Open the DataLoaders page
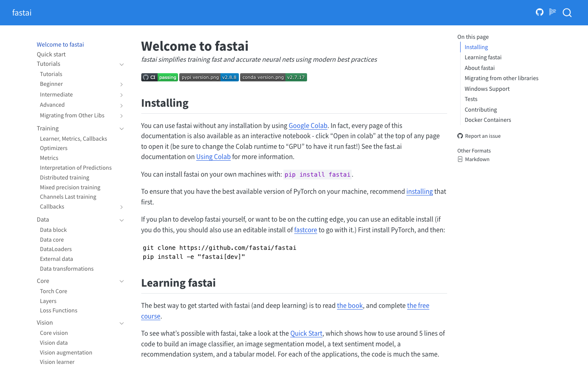This screenshot has width=588, height=368. pos(56,249)
